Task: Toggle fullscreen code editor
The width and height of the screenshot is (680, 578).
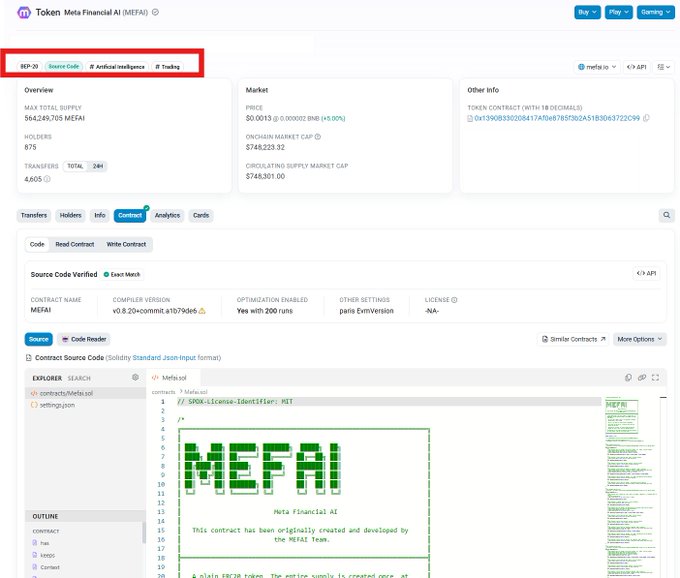Action: click(x=655, y=378)
